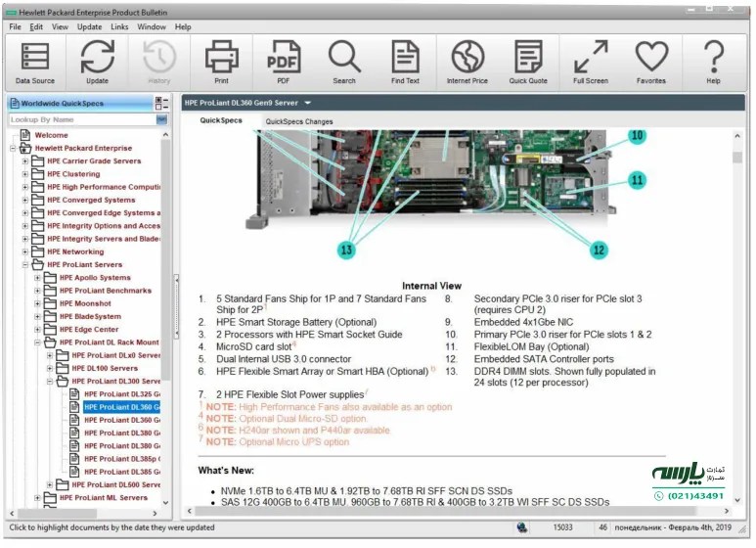Open the Update menu
The width and height of the screenshot is (756, 548).
click(x=89, y=27)
